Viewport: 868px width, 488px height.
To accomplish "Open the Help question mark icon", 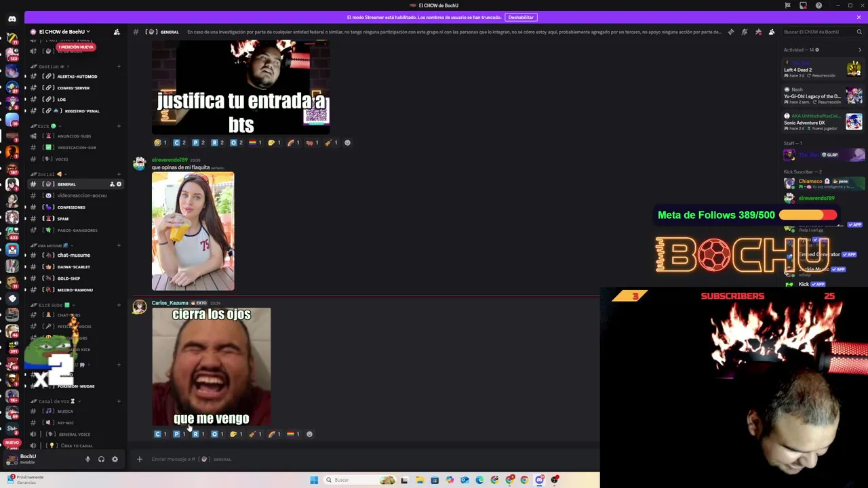I will tap(818, 5).
